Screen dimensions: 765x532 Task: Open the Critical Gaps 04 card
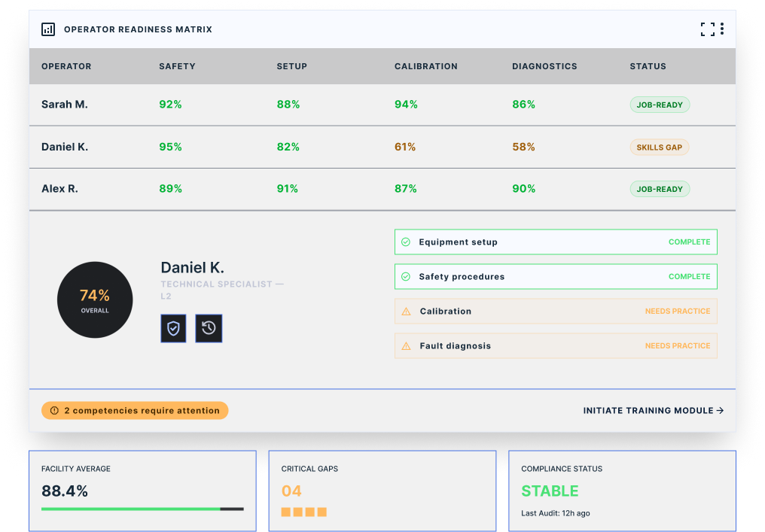[x=382, y=491]
